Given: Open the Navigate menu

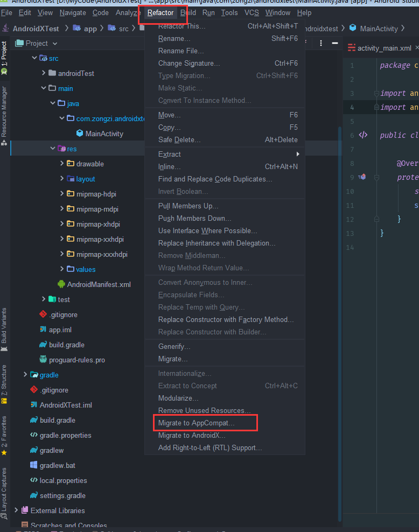Looking at the screenshot, I should pos(73,13).
